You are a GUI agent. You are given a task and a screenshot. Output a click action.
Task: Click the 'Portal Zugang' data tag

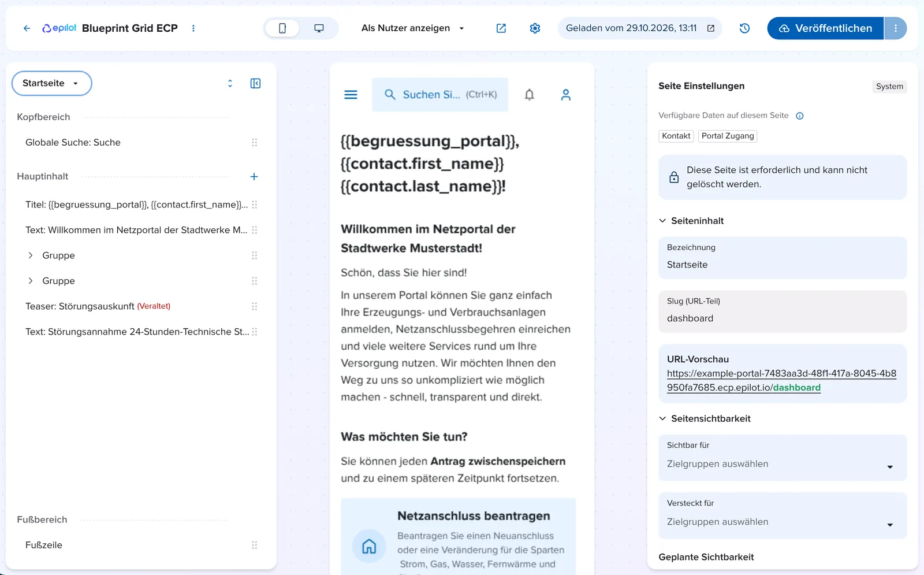point(728,136)
